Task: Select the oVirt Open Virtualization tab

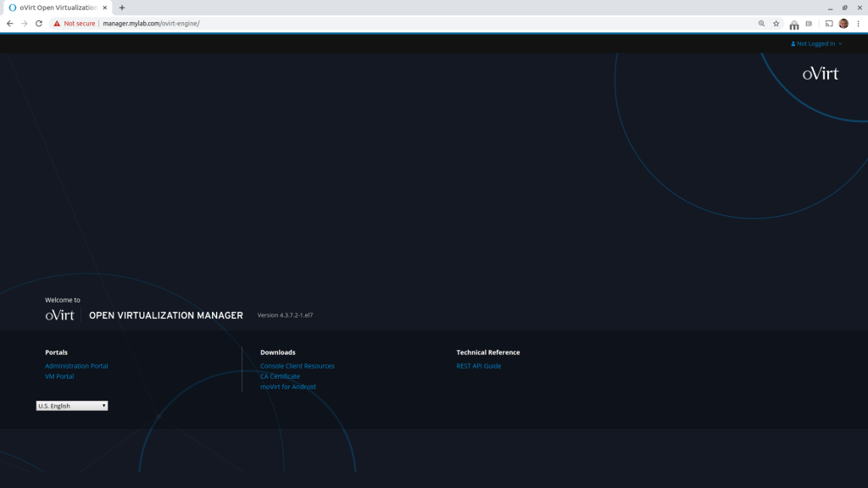Action: (58, 8)
